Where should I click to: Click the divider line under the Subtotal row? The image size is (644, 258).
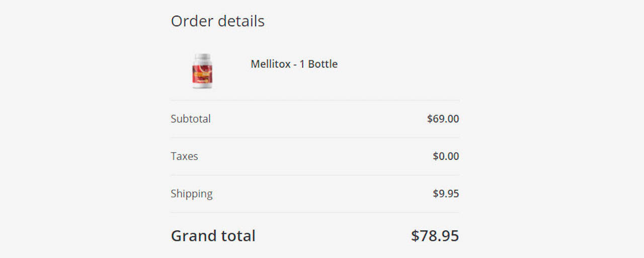pyautogui.click(x=315, y=138)
